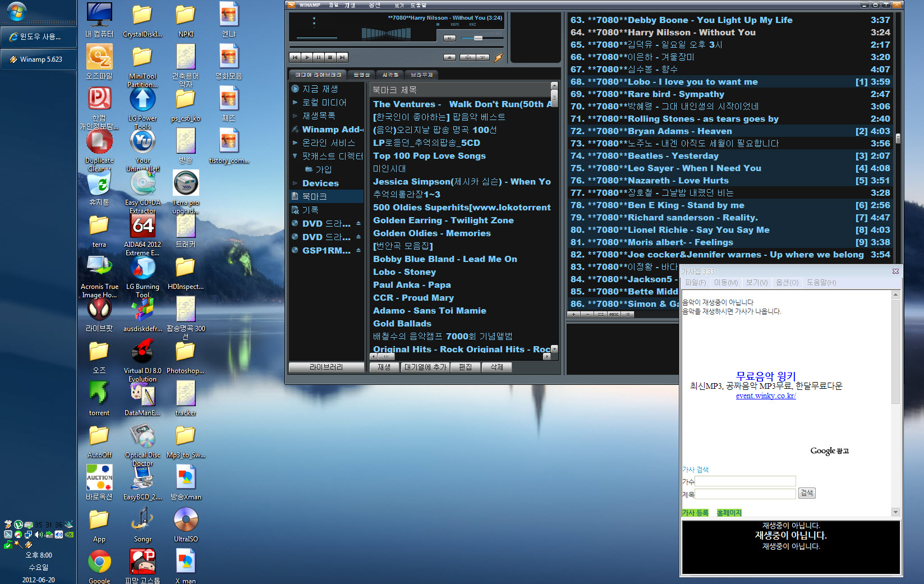This screenshot has height=584, width=924.
Task: Click the uTorrent tray icon
Action: click(18, 525)
